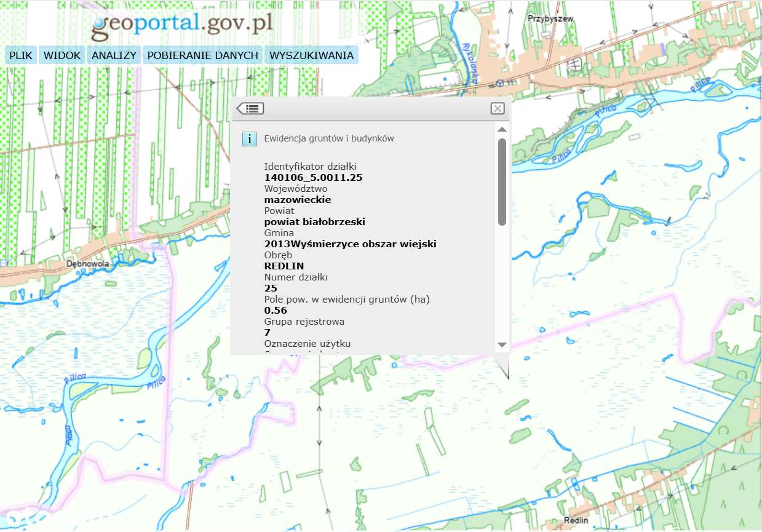The width and height of the screenshot is (762, 532).
Task: Open the PLIK menu
Action: 21,55
